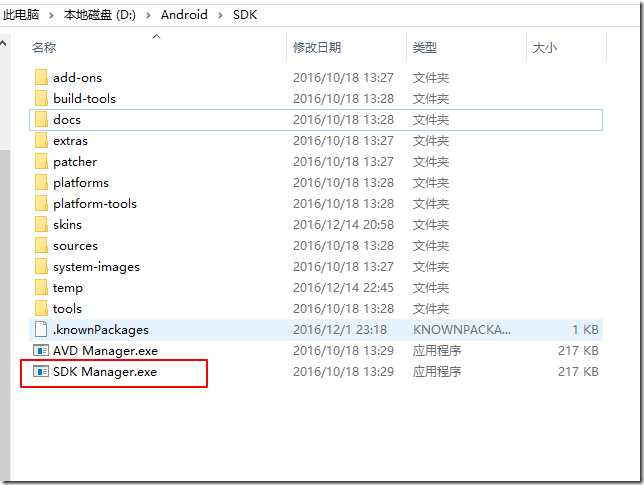Click the extras folder icon
The width and height of the screenshot is (644, 485).
(x=41, y=140)
